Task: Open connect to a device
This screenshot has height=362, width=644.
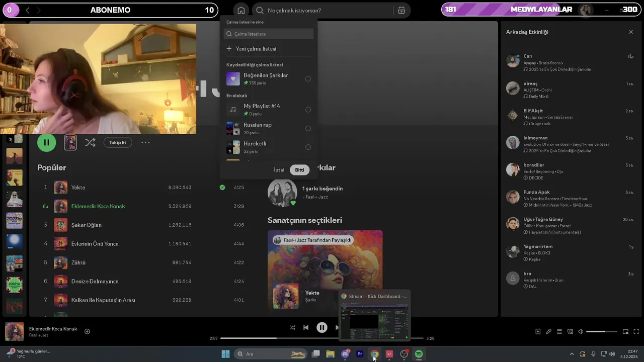Action: click(x=570, y=331)
